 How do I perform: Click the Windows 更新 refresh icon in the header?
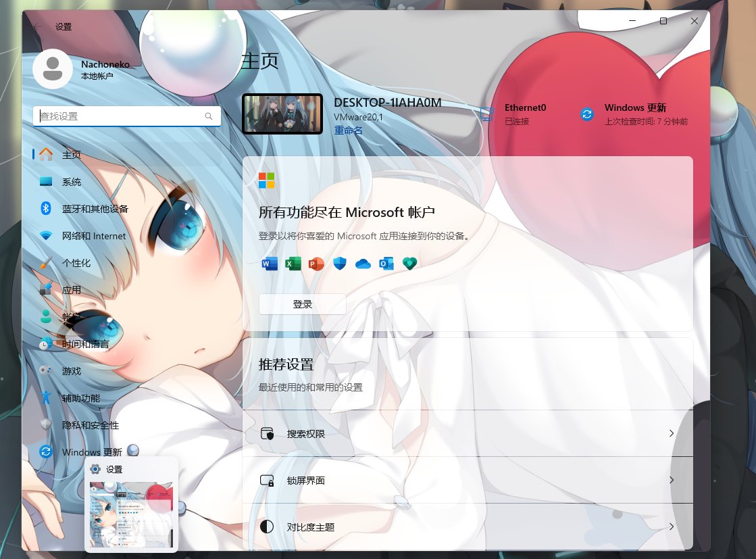click(x=587, y=114)
